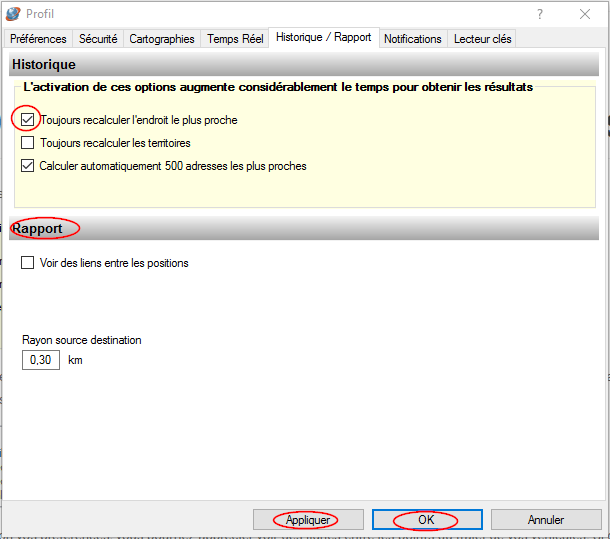Uncheck Toujours recalculer l'endroit le plus proche

[x=28, y=120]
